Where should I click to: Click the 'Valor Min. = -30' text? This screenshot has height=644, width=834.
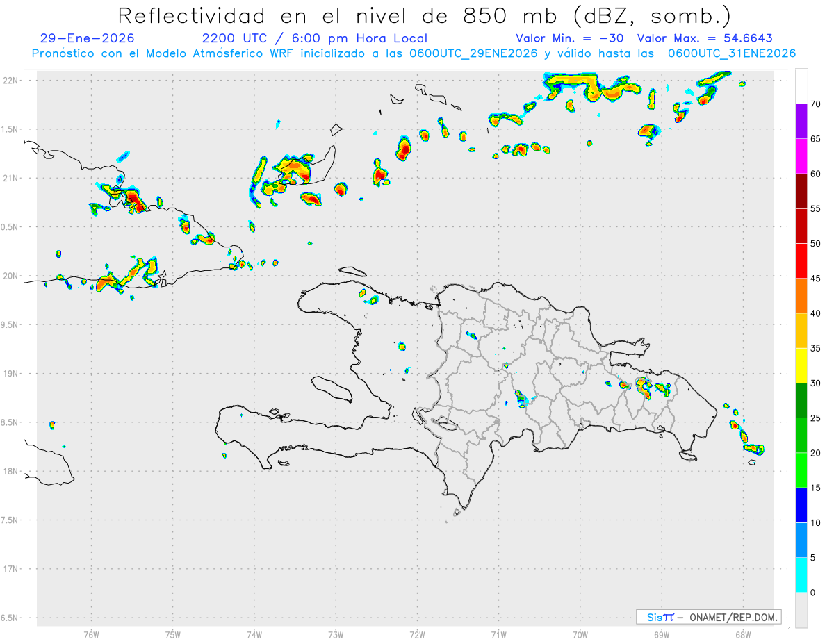pos(569,38)
